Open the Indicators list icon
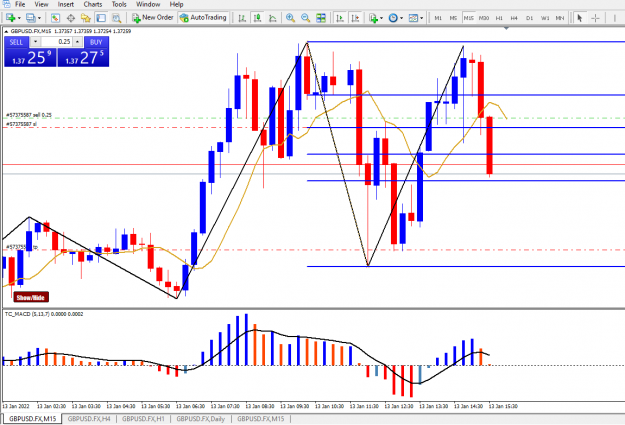Screen dimensions: 625x425 pyautogui.click(x=373, y=18)
